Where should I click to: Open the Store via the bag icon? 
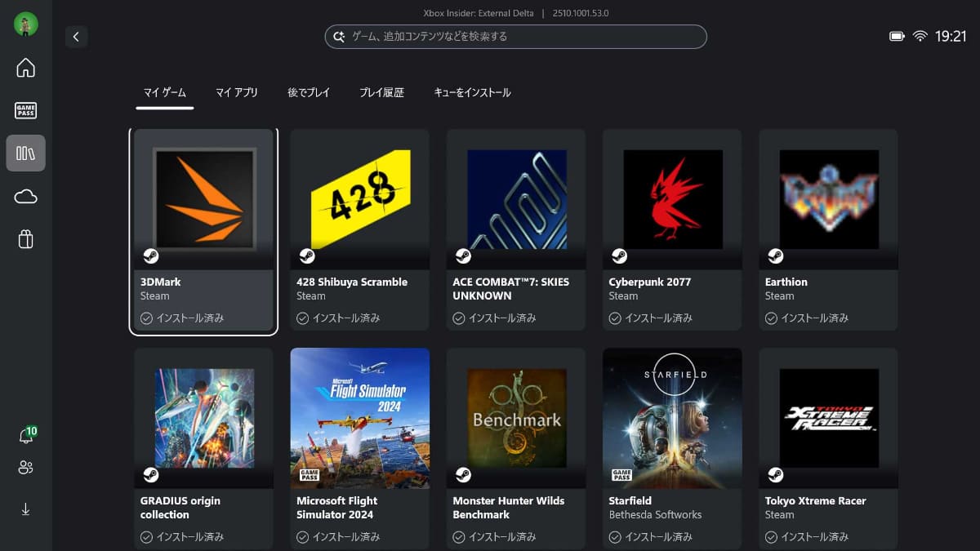point(25,238)
